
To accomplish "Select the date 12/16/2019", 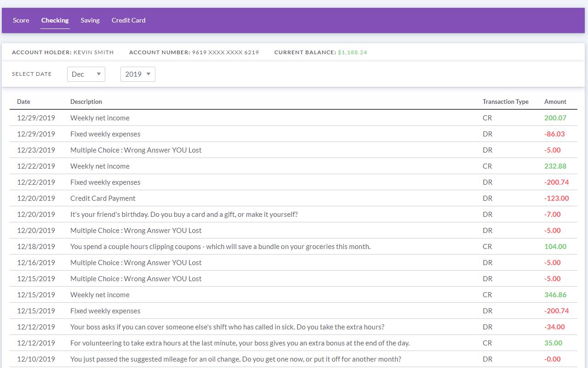I will coord(36,262).
